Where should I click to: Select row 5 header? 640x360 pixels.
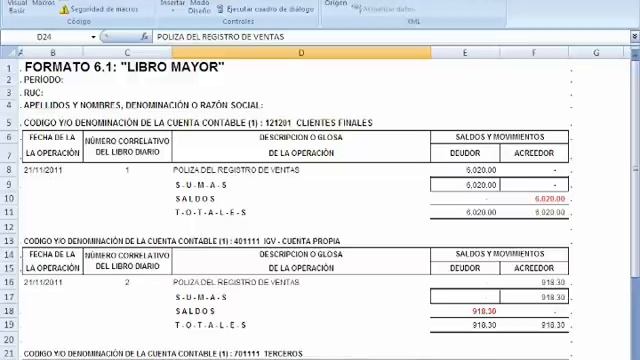(x=9, y=122)
